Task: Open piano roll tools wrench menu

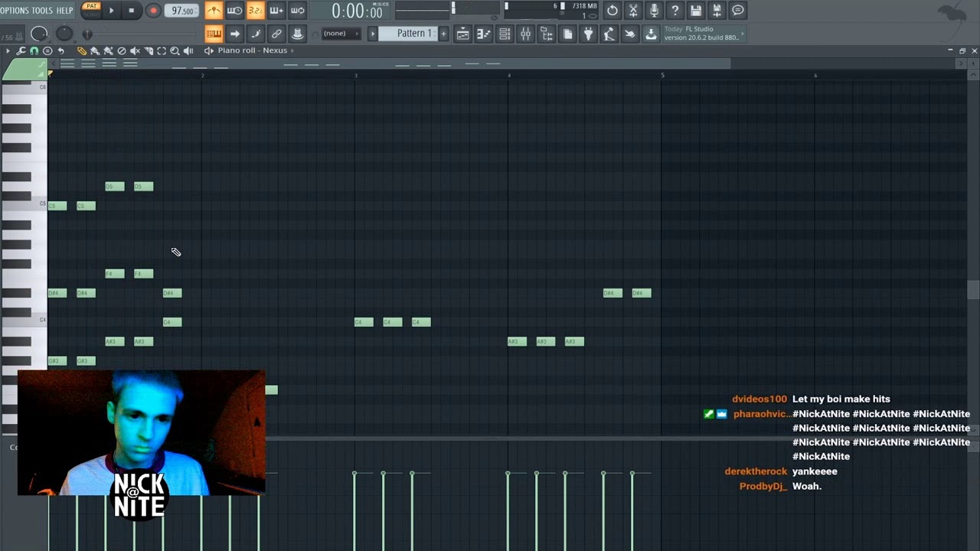Action: pos(21,51)
